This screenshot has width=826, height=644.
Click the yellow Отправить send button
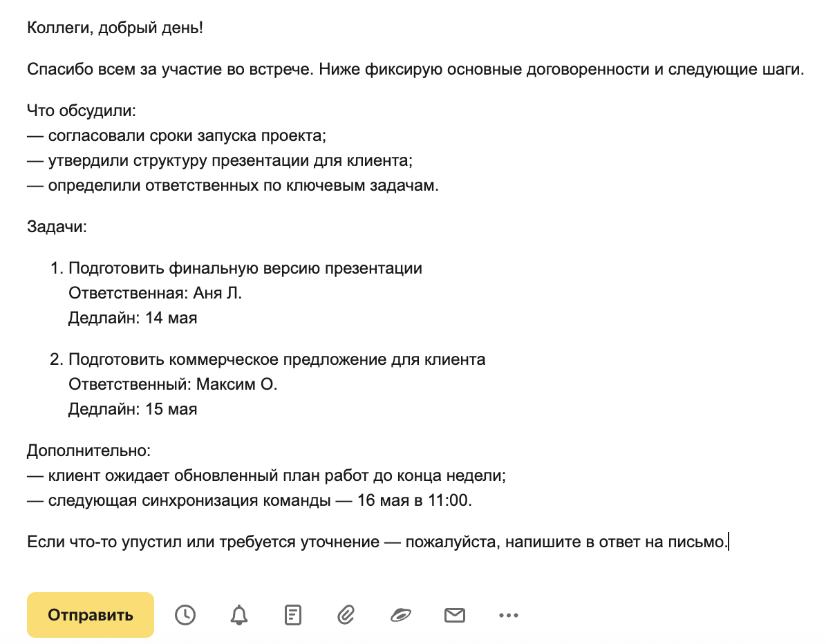pos(90,614)
